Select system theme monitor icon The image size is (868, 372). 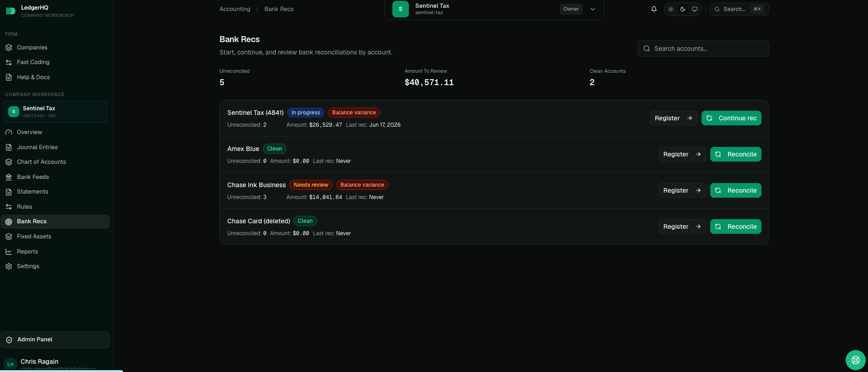coord(695,9)
